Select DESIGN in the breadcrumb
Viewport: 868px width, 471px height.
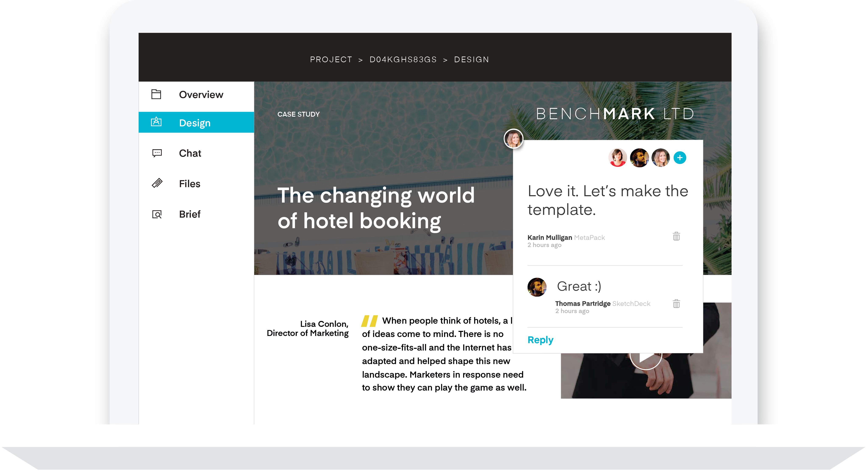tap(472, 60)
